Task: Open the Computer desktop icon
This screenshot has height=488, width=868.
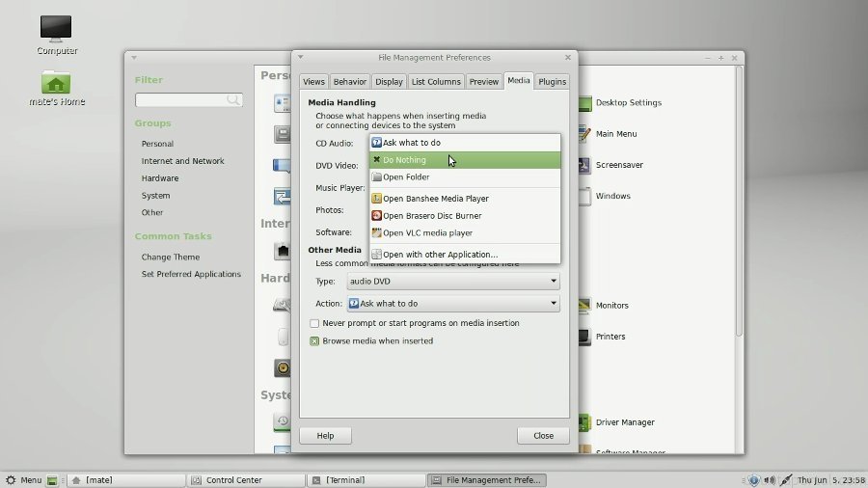Action: pyautogui.click(x=56, y=30)
